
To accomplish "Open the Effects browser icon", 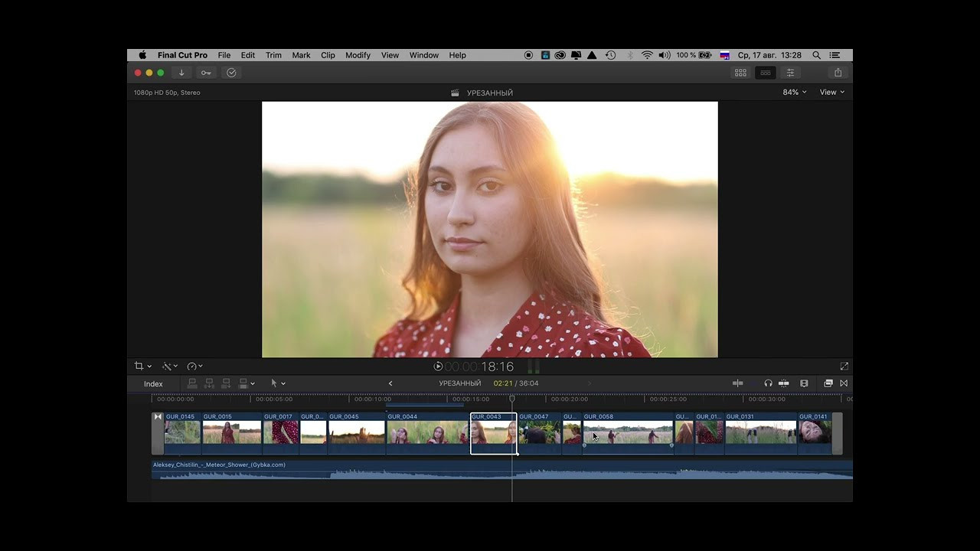I will (828, 383).
